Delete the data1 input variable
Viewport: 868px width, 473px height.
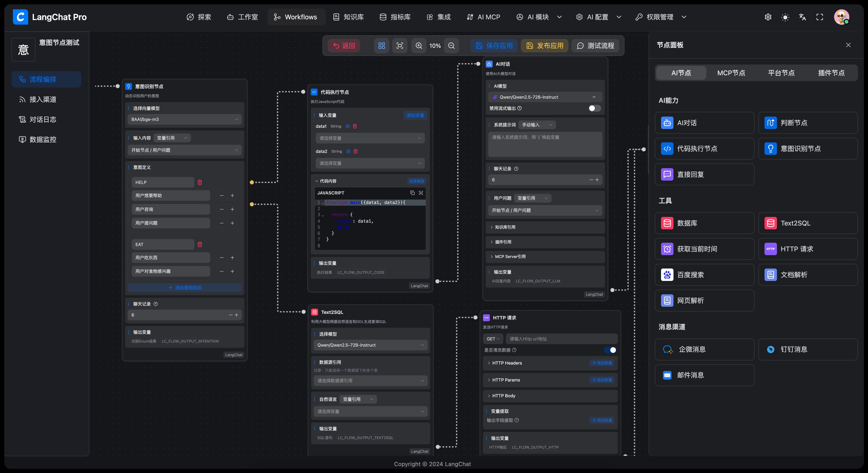[x=355, y=126]
